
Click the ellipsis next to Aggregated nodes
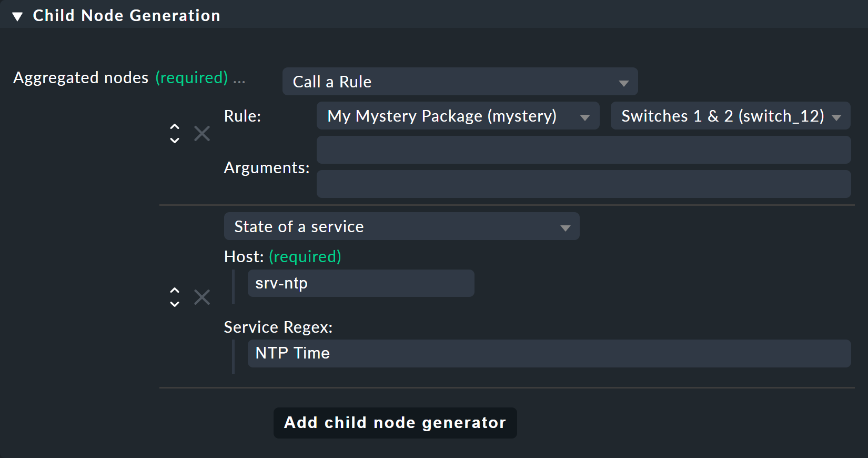pos(240,79)
